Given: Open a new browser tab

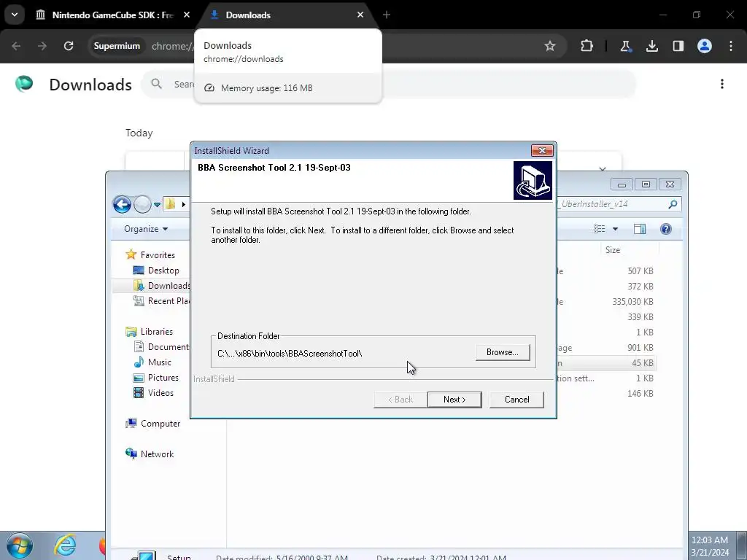Looking at the screenshot, I should coord(387,15).
